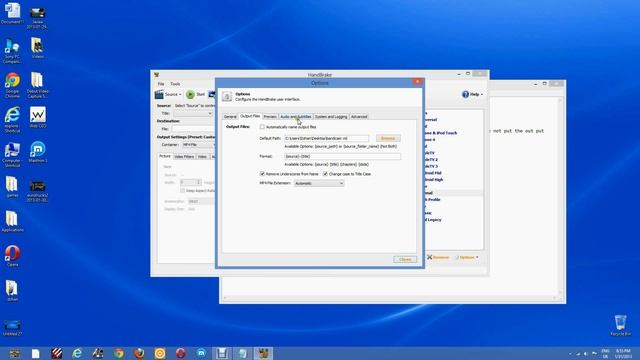Open the Videos folder on desktop
The image size is (640, 360).
click(37, 48)
